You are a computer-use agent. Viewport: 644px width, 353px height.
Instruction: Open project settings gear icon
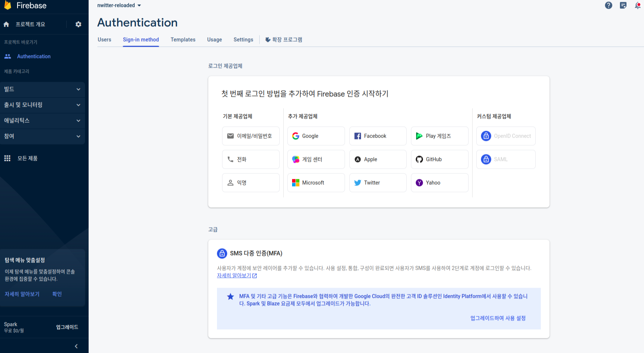click(78, 24)
